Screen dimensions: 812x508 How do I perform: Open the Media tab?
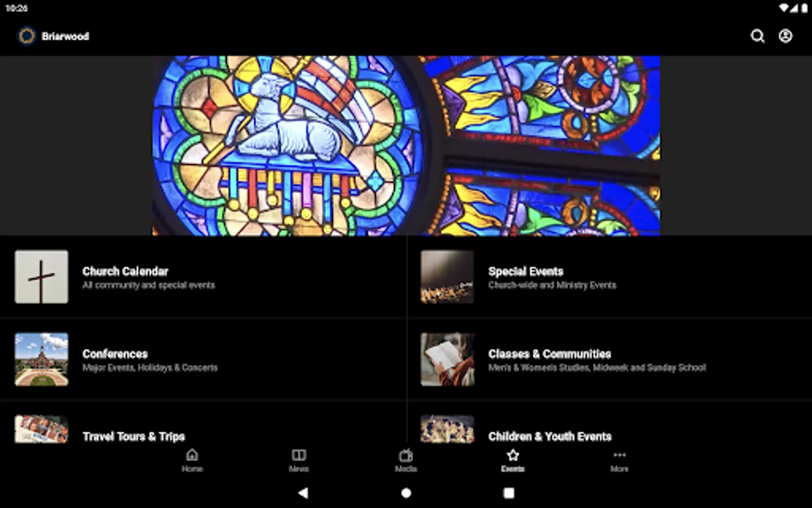pos(406,460)
